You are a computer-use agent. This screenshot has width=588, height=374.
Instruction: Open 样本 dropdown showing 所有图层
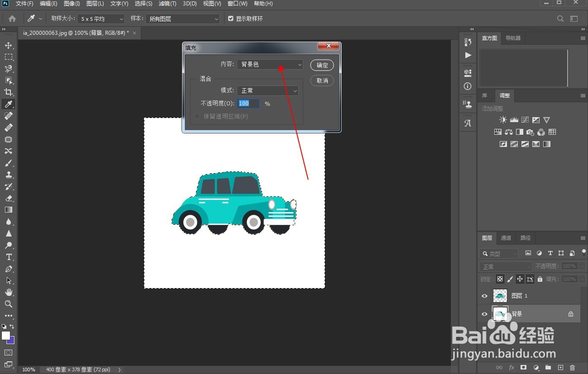point(182,19)
